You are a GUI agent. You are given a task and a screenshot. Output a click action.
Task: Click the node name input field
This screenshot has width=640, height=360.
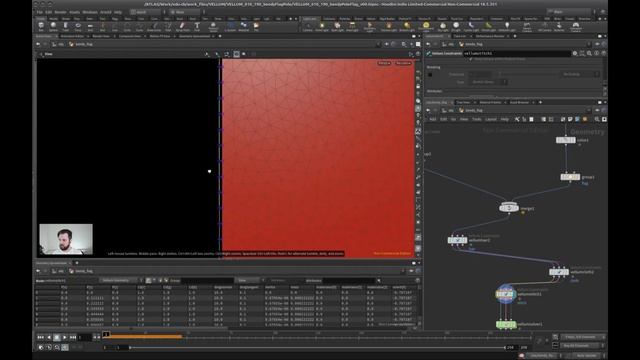517,53
